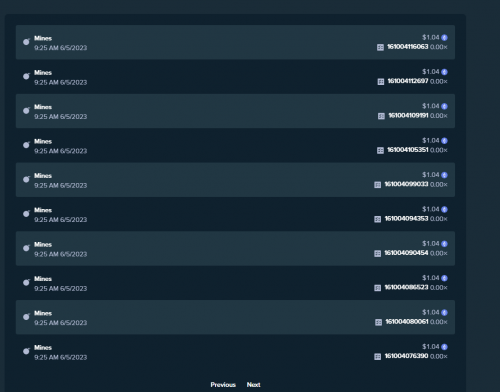This screenshot has width=500, height=392.
Task: Open bet ID 161004105351
Action: pos(407,150)
